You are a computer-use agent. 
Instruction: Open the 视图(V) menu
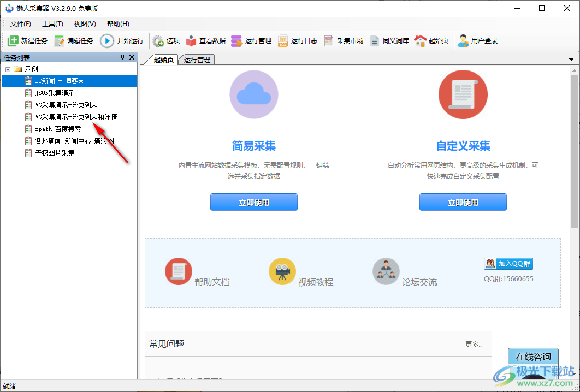[x=85, y=23]
